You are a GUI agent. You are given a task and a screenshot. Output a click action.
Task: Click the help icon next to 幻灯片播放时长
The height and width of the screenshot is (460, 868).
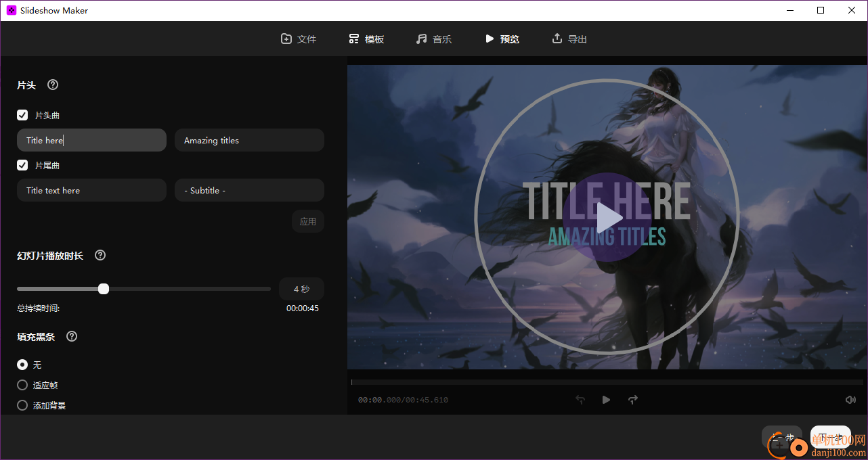[x=100, y=255]
